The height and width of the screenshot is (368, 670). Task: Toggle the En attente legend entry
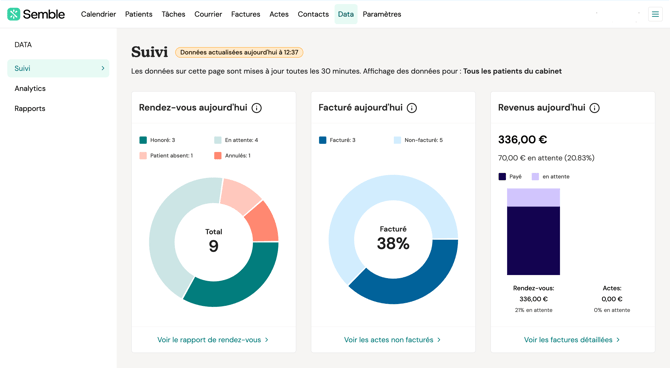point(236,140)
